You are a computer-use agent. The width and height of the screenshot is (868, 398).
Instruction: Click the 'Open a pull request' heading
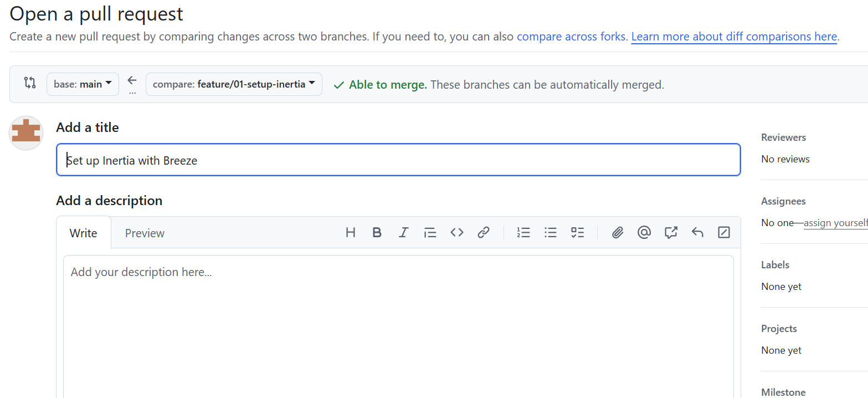point(96,14)
